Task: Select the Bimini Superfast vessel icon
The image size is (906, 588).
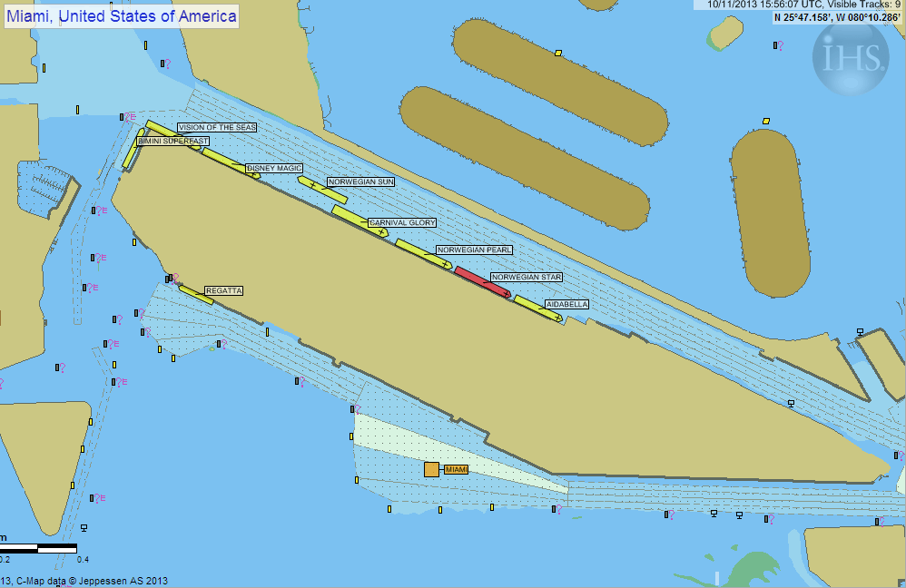Action: point(133,152)
